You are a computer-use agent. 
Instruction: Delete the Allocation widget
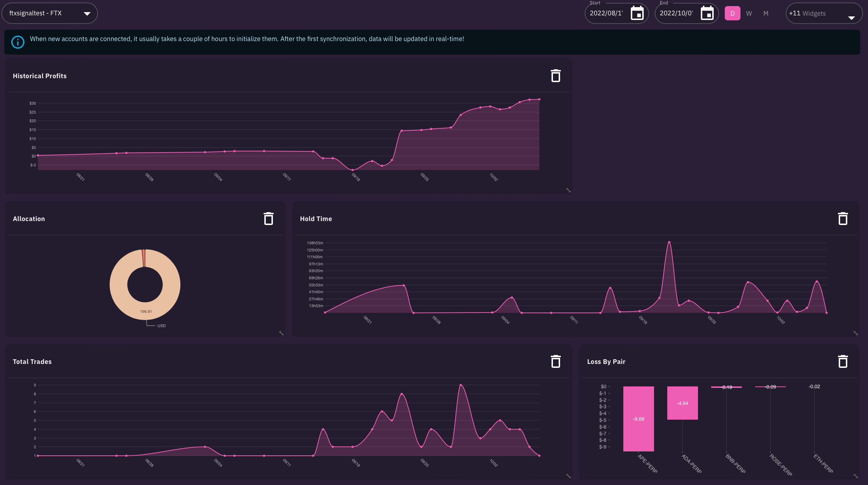pos(268,219)
